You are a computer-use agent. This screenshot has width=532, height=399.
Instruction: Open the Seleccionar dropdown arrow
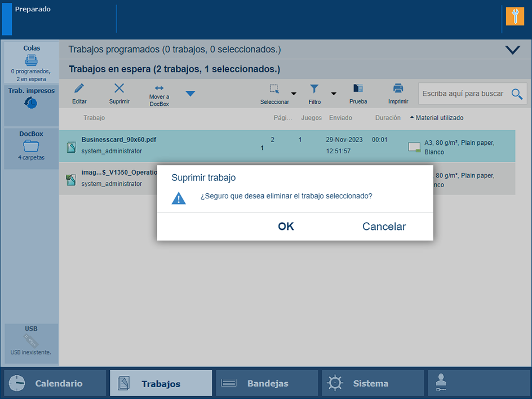coord(294,94)
